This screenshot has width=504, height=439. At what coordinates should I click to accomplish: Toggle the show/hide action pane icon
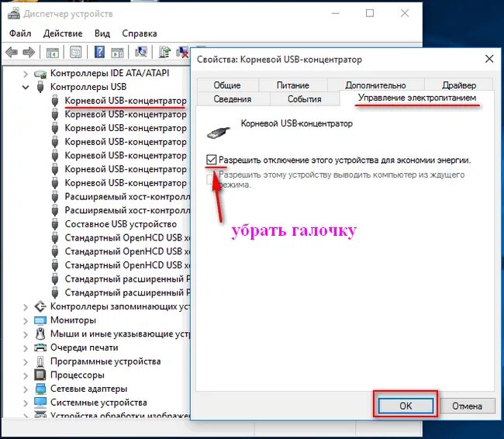coord(117,52)
